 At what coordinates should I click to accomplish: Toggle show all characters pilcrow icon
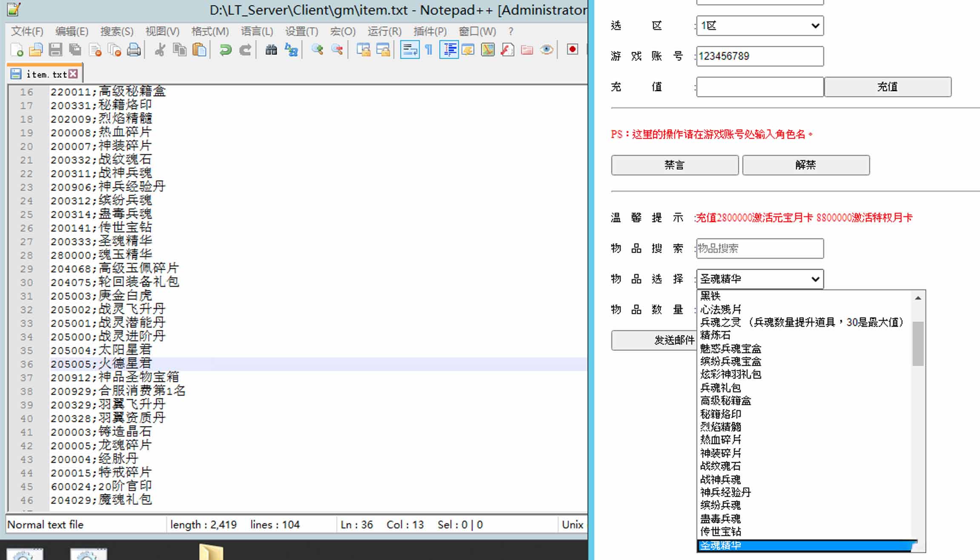tap(429, 50)
